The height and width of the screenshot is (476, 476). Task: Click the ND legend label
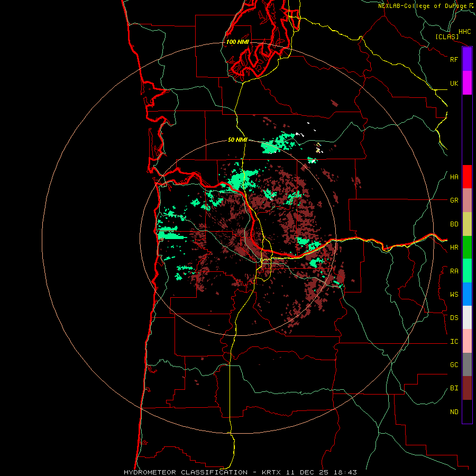[x=454, y=412]
